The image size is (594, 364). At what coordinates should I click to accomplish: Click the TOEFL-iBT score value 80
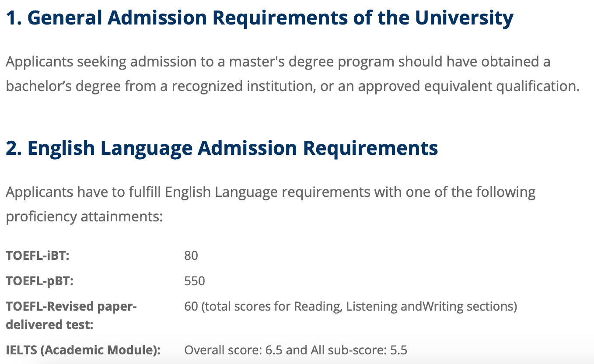tap(191, 255)
